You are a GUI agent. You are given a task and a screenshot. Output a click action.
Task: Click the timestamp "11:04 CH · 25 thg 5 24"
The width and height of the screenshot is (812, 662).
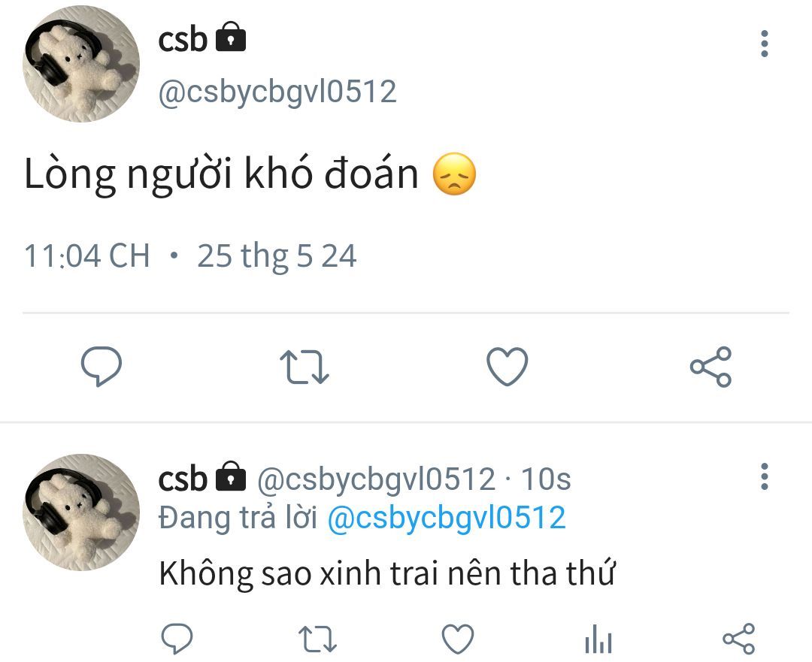click(x=190, y=255)
